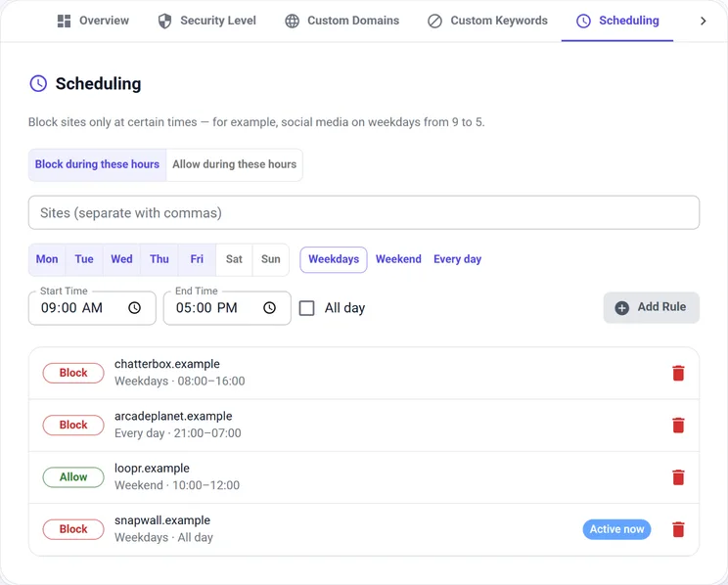Image resolution: width=728 pixels, height=585 pixels.
Task: Open the Overview tab
Action: (x=93, y=21)
